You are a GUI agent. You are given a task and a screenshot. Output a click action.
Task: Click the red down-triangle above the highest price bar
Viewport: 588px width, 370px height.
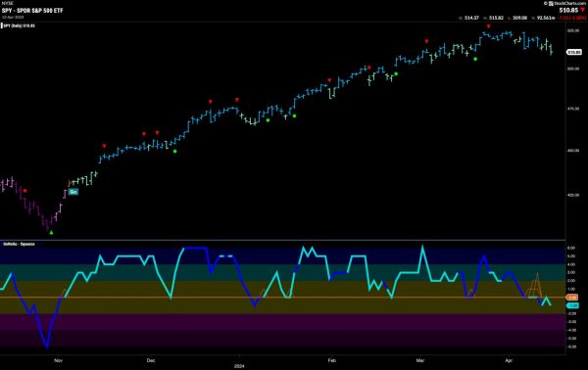pos(488,26)
